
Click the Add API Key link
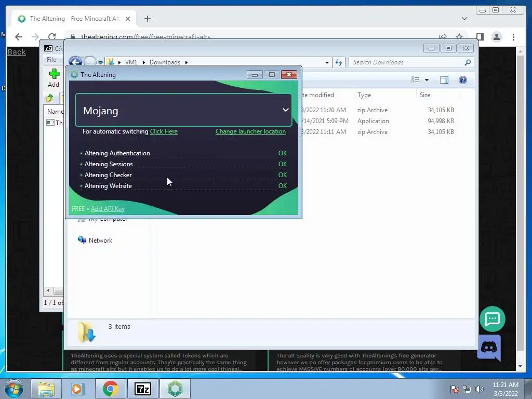point(108,209)
